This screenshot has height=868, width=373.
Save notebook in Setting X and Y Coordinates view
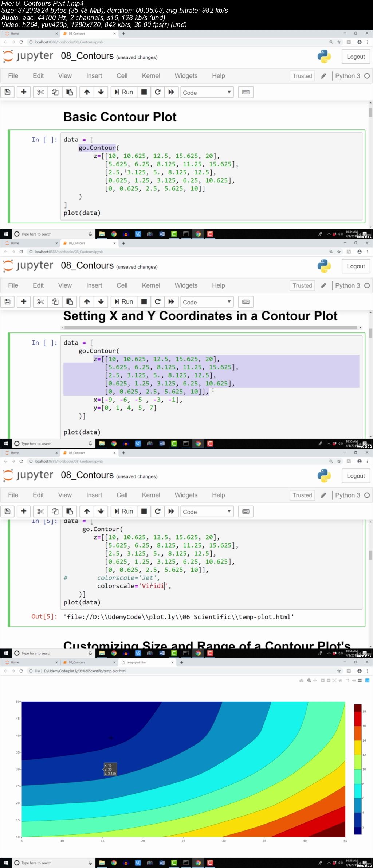pos(7,302)
